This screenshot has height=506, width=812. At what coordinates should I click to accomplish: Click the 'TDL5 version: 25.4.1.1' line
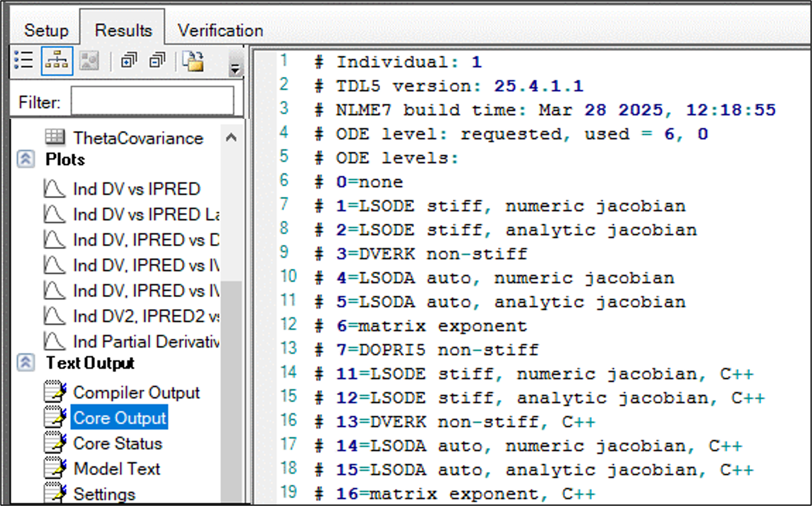[449, 86]
